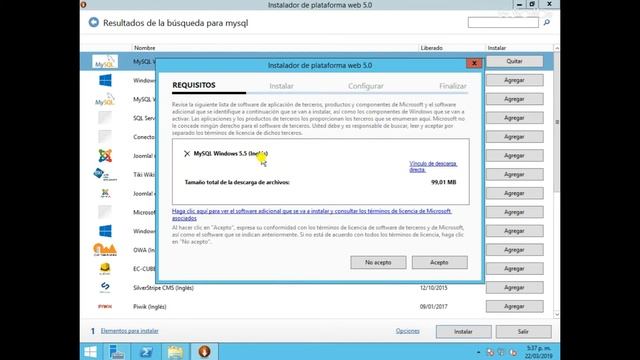Screen dimensions: 640x360
Task: Select the Finalizar step tab
Action: click(453, 86)
